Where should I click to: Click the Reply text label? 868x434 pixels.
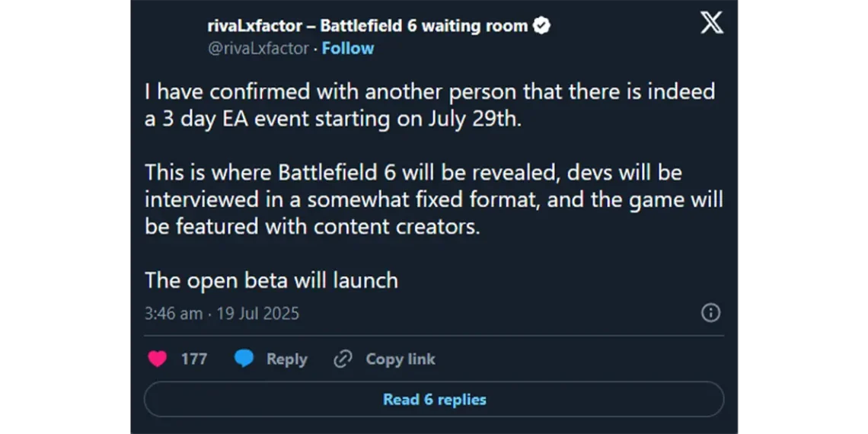(286, 359)
